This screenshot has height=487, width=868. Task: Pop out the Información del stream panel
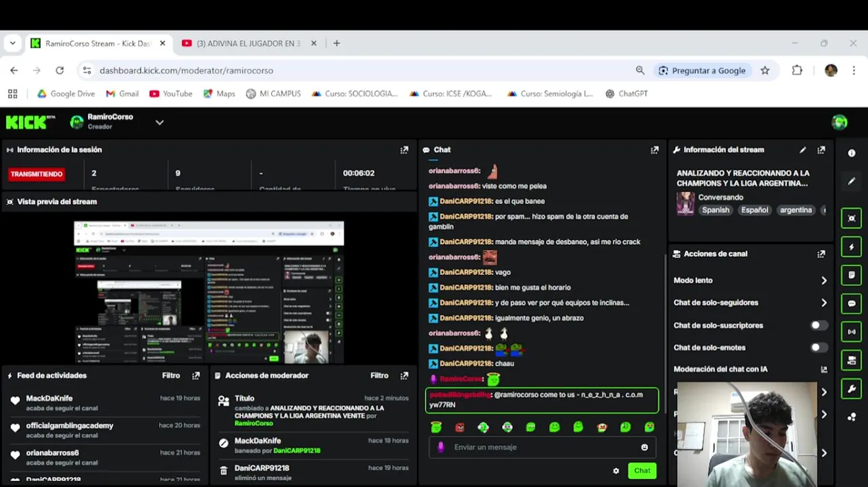click(x=821, y=150)
